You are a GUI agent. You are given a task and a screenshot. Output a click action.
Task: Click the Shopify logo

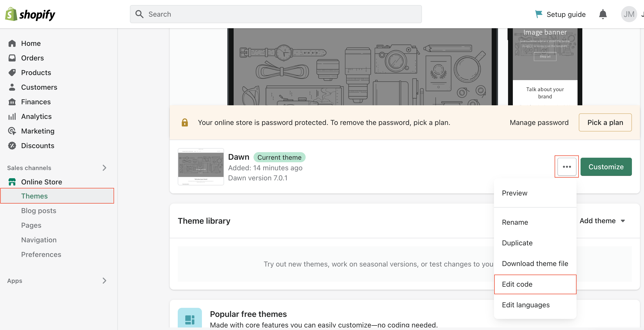click(x=30, y=14)
